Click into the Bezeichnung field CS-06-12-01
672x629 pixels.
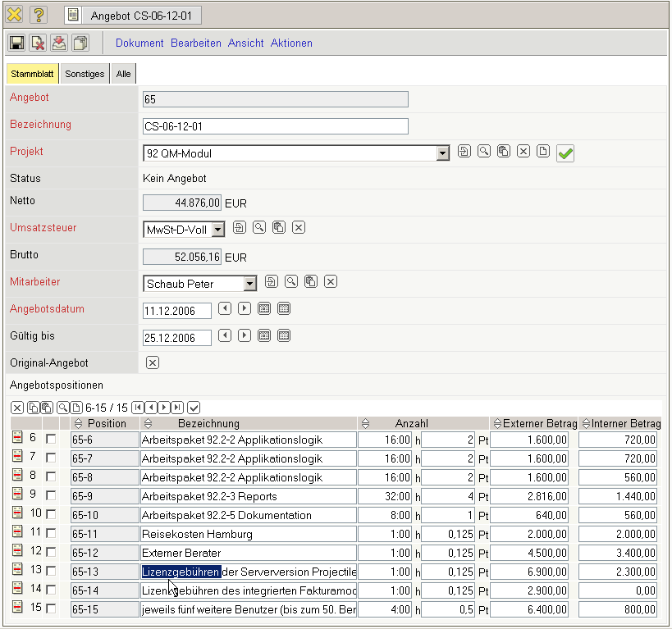point(275,126)
